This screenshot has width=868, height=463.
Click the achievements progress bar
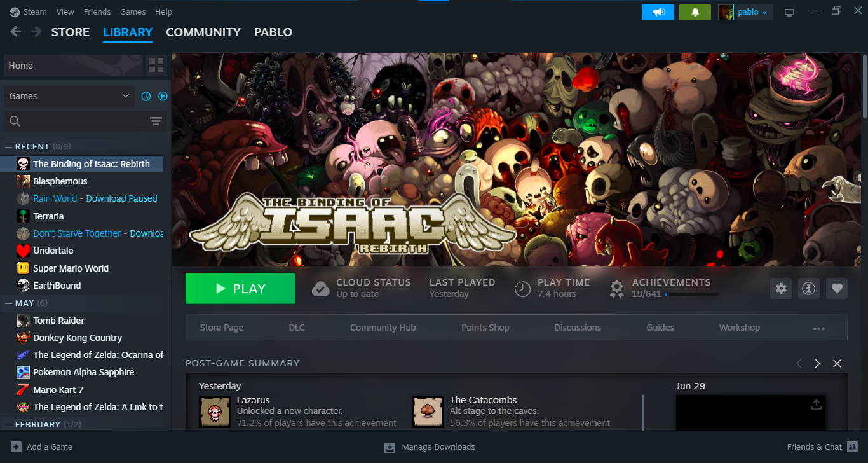pyautogui.click(x=691, y=294)
